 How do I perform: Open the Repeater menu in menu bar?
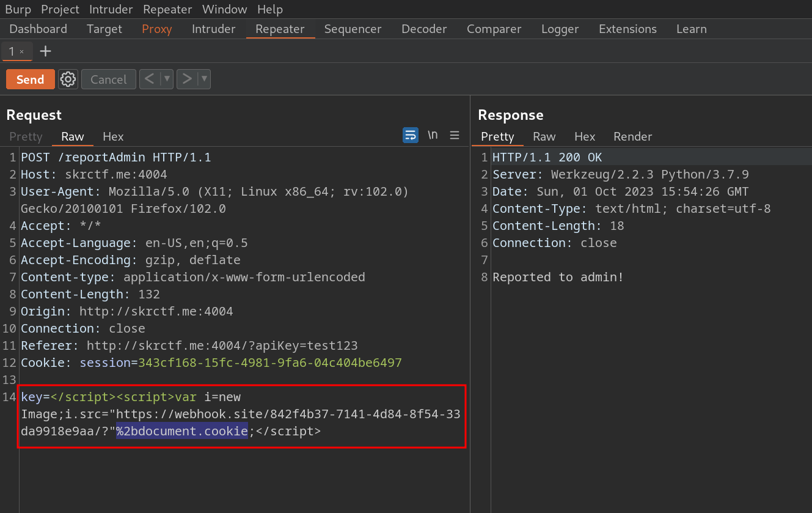coord(167,9)
